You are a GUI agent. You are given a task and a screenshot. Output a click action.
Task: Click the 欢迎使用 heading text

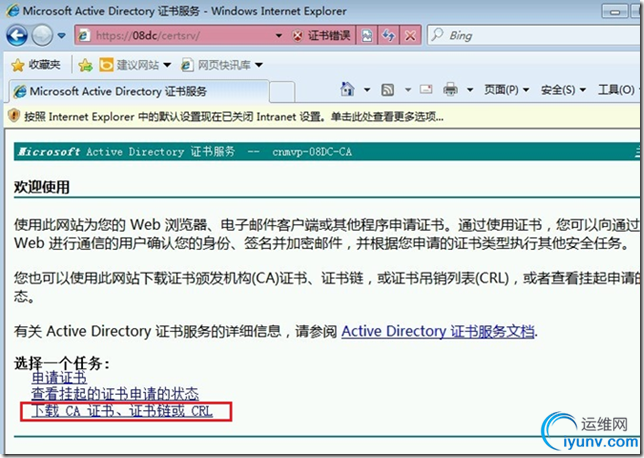click(42, 187)
